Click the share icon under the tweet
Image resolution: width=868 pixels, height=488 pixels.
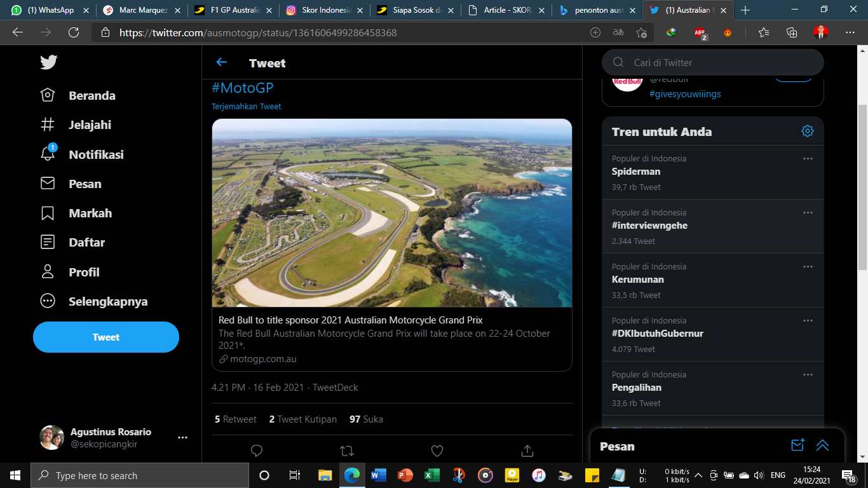coord(527,451)
